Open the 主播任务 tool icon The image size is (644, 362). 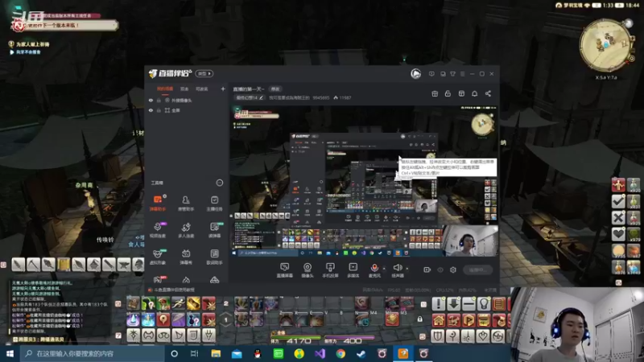coord(214,203)
